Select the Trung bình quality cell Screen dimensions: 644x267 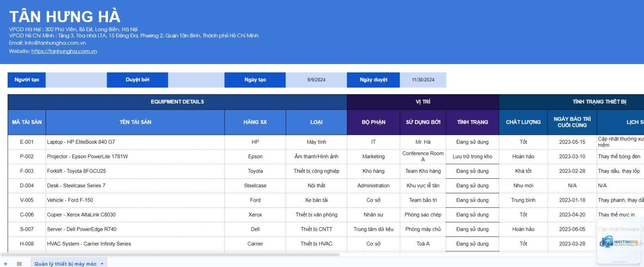pos(523,200)
